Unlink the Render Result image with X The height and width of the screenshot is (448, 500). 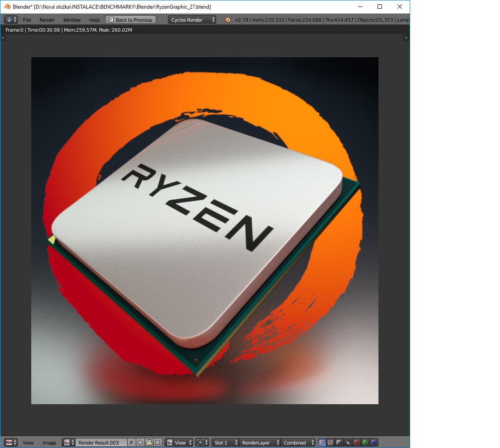click(158, 442)
